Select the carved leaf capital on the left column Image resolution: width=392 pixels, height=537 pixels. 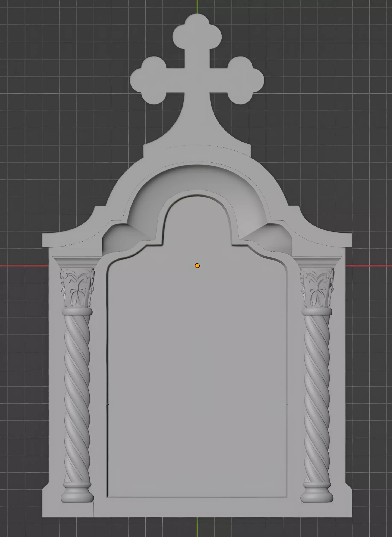pos(77,287)
